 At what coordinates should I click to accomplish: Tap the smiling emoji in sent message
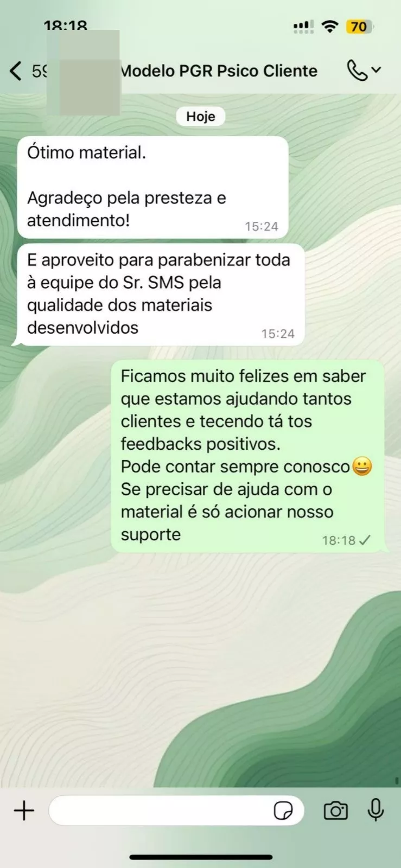click(x=362, y=467)
